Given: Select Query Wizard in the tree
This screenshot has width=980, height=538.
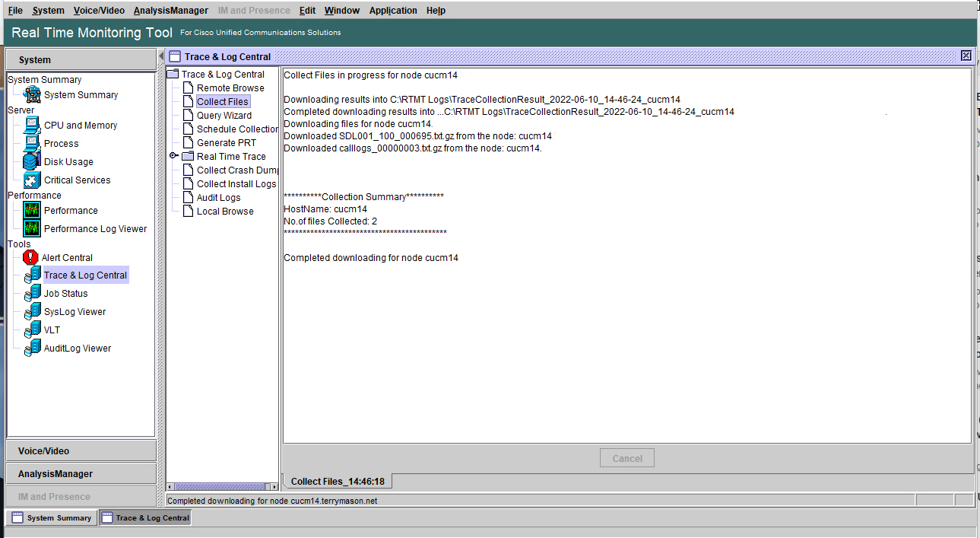Looking at the screenshot, I should click(224, 116).
